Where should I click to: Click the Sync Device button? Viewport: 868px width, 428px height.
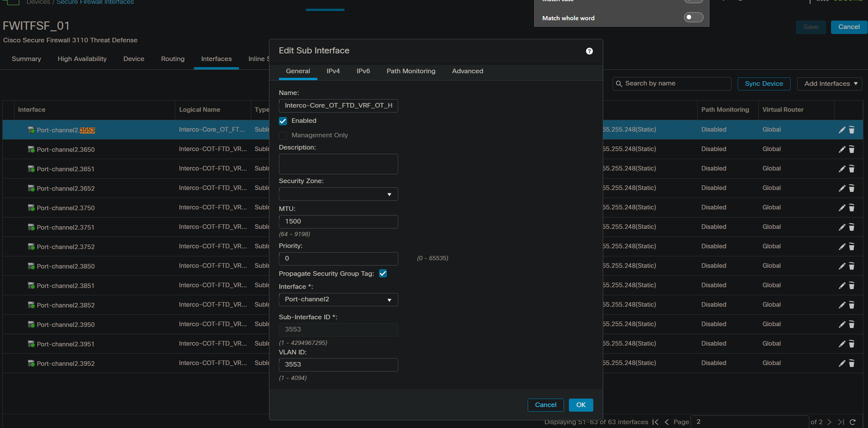click(764, 84)
